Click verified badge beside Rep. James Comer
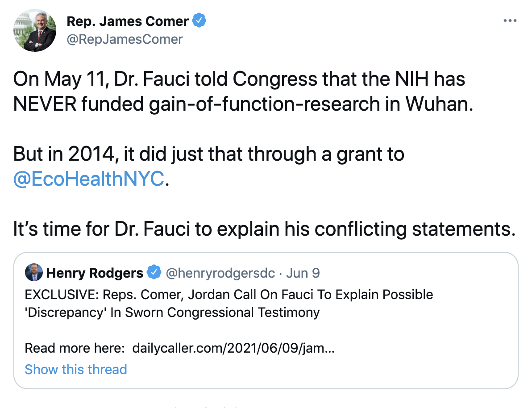Screen dimensions: 532x408 [199, 21]
